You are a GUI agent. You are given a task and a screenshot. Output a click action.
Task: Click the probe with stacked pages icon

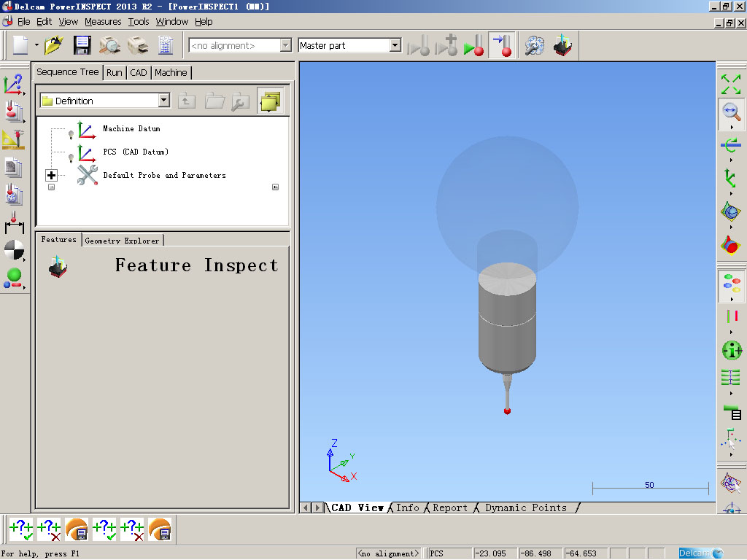point(13,112)
